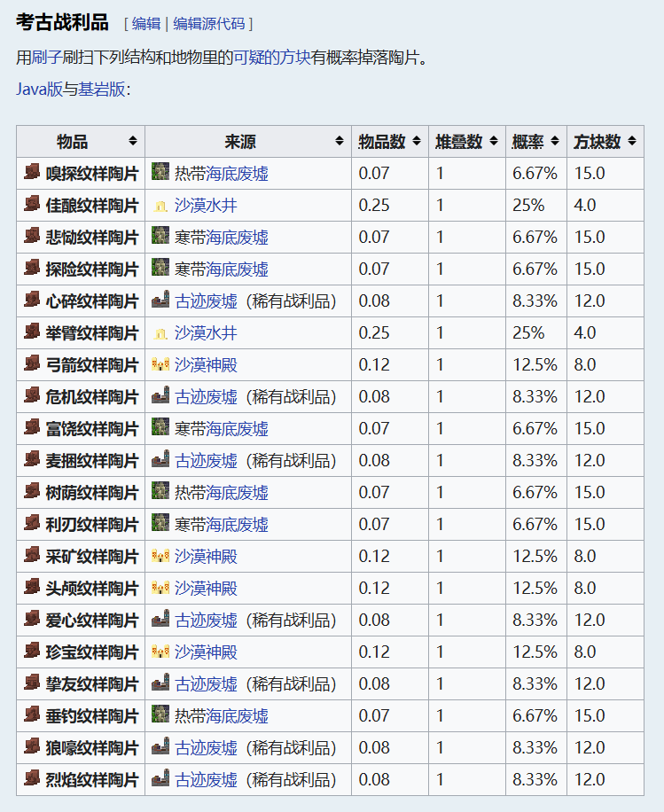Click the 树荫纹样陶片 sherd icon
The height and width of the screenshot is (812, 664).
(32, 491)
